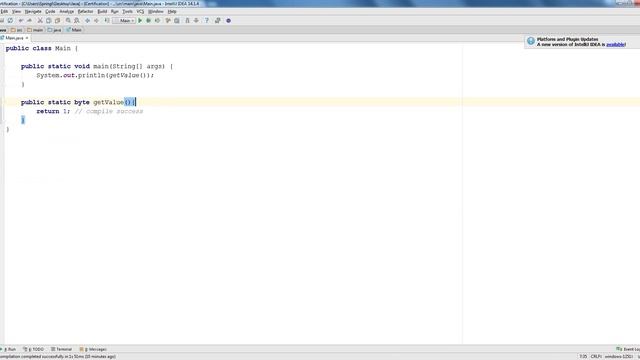Start debugging with the bug icon
The height and width of the screenshot is (360, 640).
click(x=149, y=20)
